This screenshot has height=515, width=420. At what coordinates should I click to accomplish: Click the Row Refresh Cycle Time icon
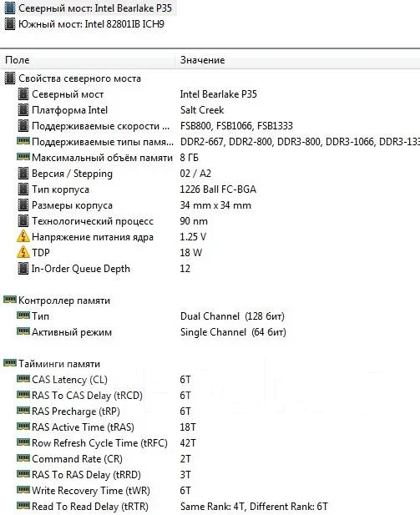click(23, 442)
